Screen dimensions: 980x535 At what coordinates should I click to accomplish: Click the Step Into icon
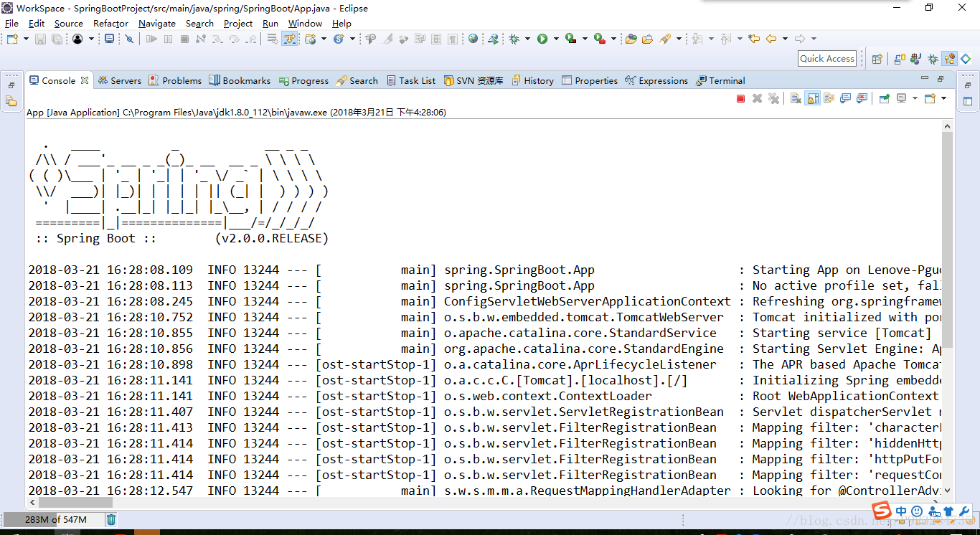coord(217,39)
